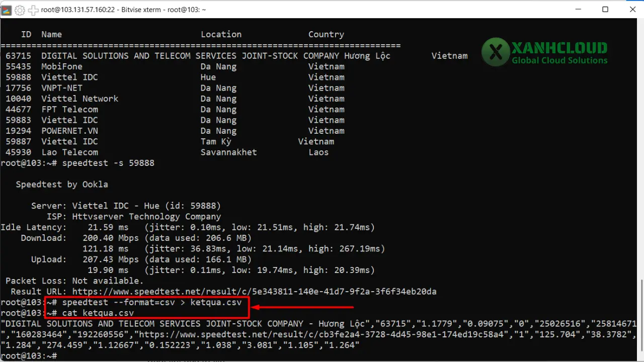The image size is (644, 362).
Task: Click the 'Country' column header
Action: (326, 34)
